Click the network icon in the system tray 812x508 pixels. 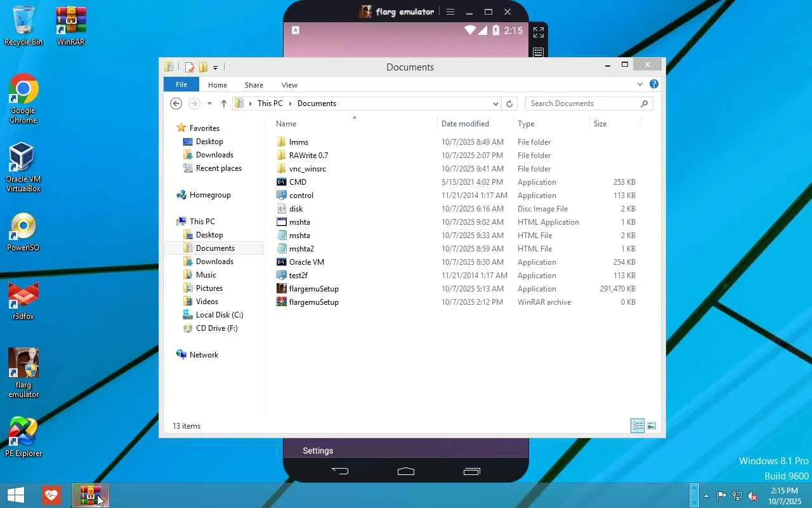(737, 495)
